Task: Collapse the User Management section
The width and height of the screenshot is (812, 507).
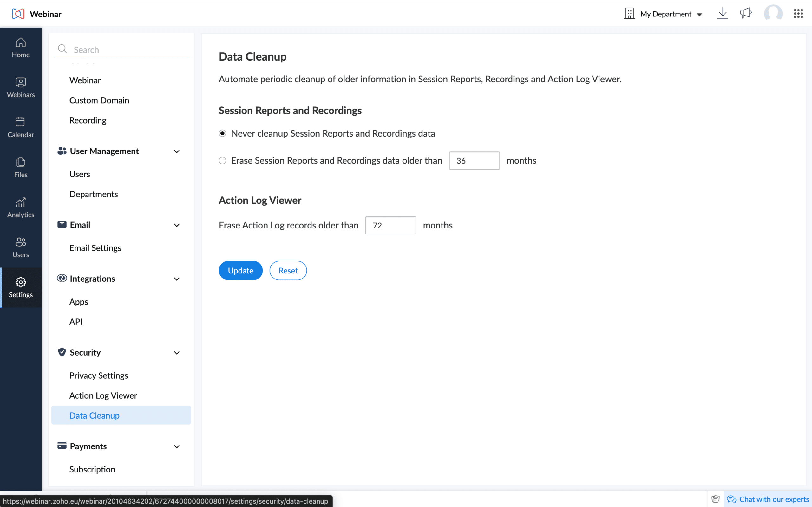Action: coord(177,151)
